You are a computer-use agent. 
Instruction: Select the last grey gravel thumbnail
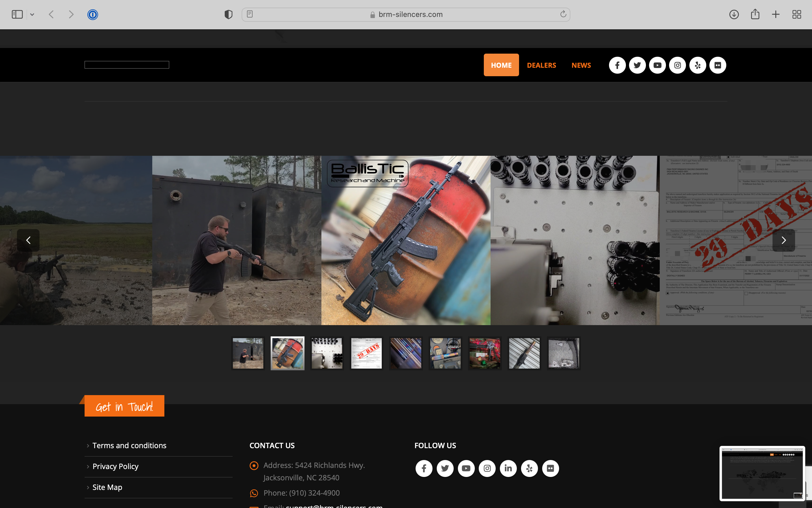564,353
